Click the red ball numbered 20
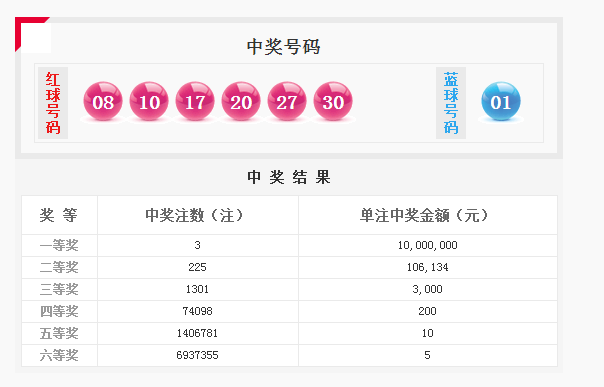Image resolution: width=604 pixels, height=387 pixels. click(x=241, y=101)
